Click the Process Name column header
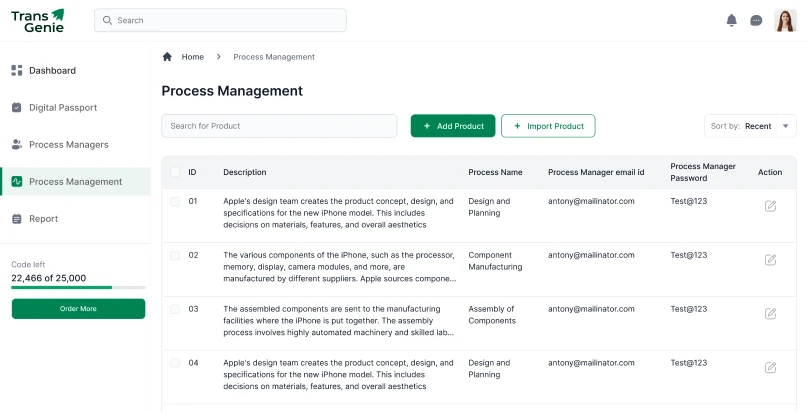 pos(495,172)
